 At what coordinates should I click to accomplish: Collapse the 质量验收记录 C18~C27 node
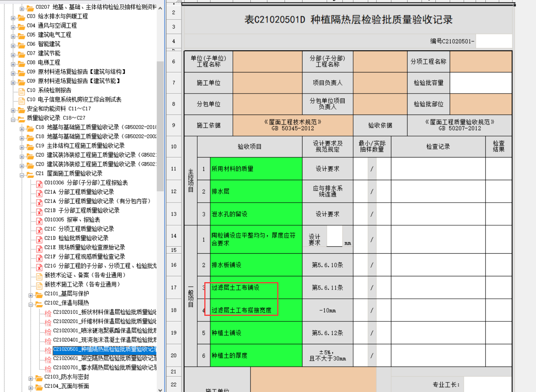coord(13,119)
